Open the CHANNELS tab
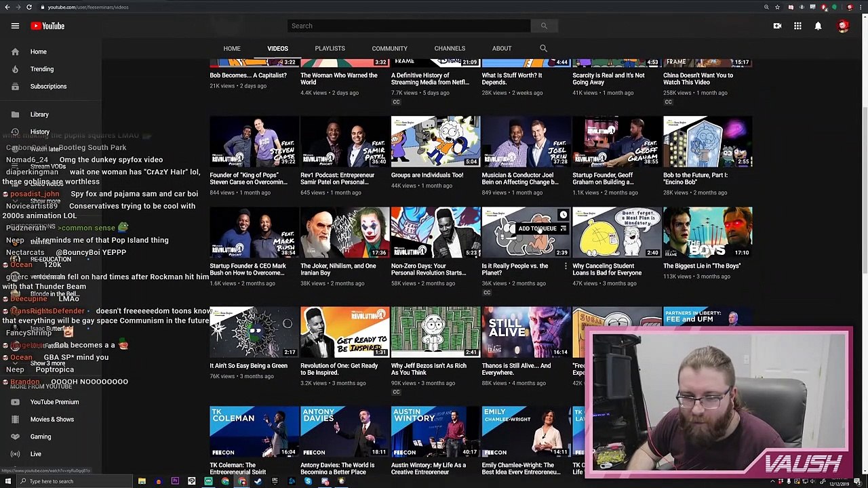868x488 pixels. (x=450, y=49)
